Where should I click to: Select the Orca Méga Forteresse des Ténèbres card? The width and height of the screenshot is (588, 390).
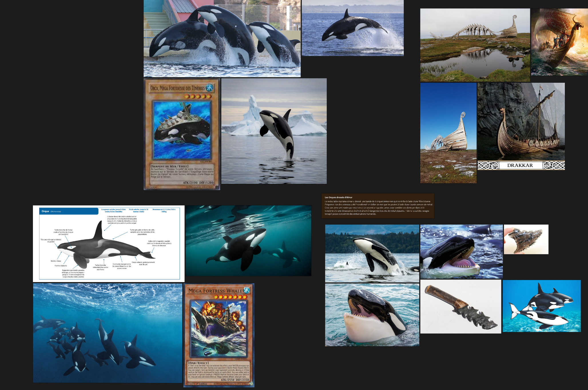click(x=182, y=134)
